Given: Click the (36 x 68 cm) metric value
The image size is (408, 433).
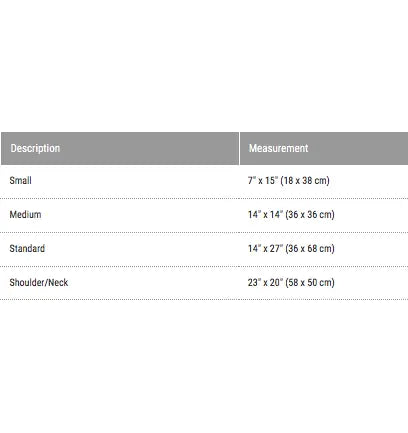Looking at the screenshot, I should coord(310,248).
